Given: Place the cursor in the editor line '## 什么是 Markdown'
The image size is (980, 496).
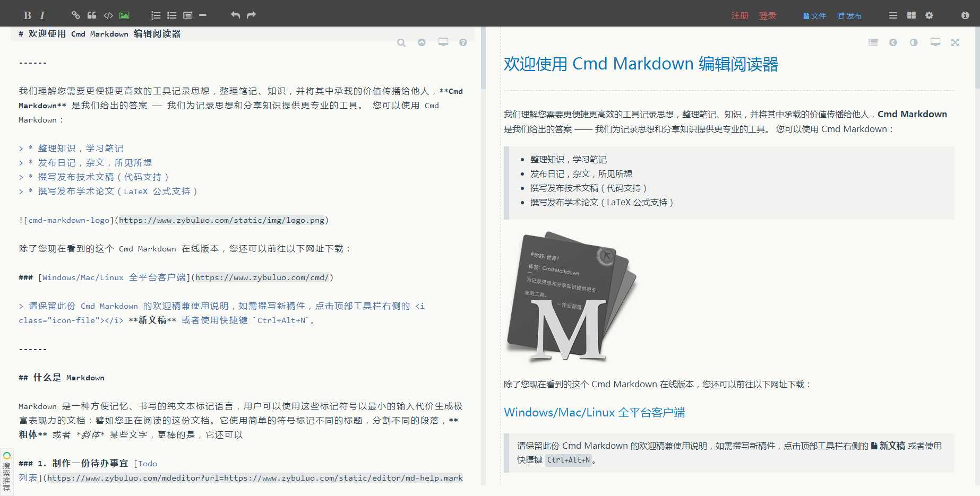Looking at the screenshot, I should [62, 378].
